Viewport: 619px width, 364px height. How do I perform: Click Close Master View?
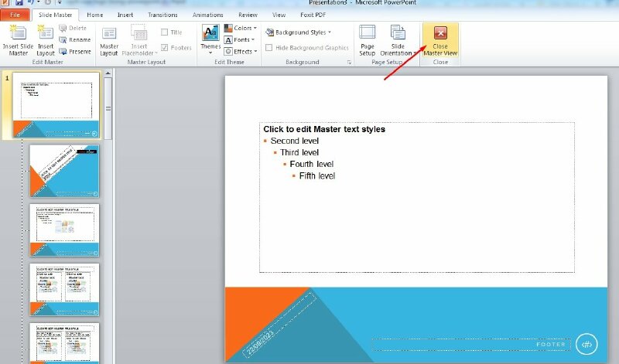[x=440, y=41]
